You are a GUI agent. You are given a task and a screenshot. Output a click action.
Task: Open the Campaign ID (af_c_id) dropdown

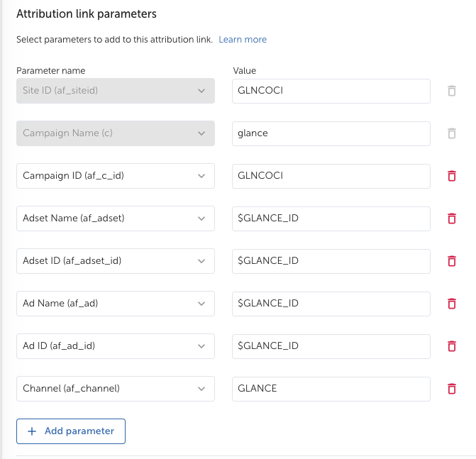point(116,176)
